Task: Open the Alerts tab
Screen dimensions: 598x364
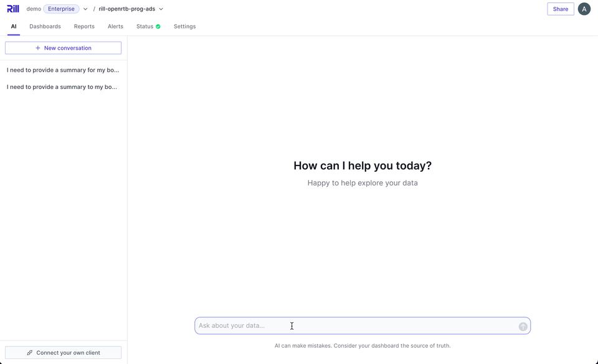Action: coord(115,27)
